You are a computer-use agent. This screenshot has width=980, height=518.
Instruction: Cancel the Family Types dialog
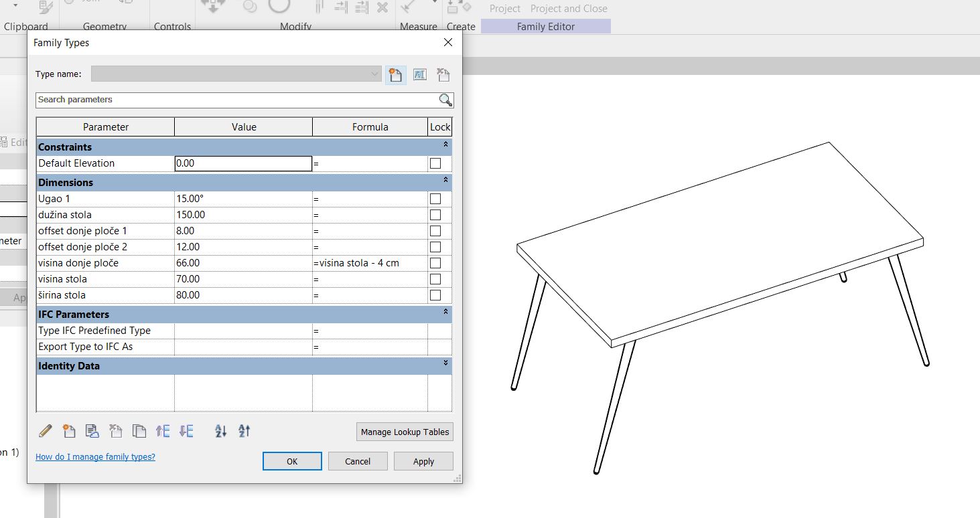pos(358,461)
